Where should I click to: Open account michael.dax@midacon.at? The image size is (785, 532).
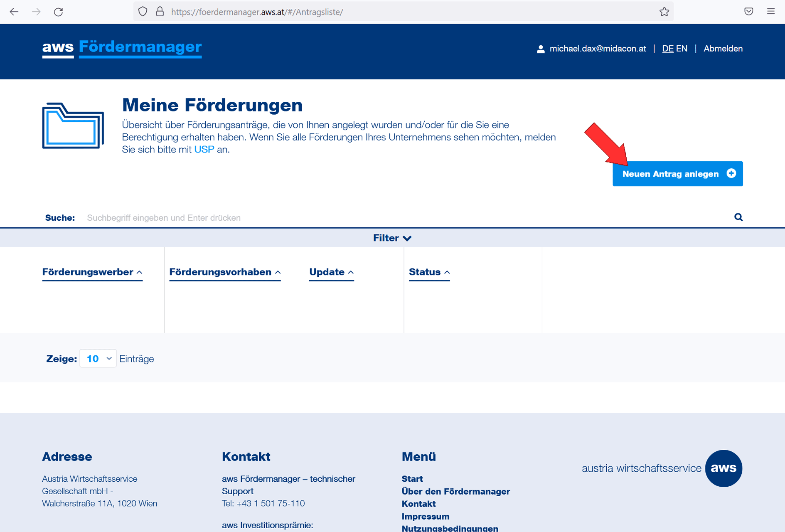pos(598,49)
